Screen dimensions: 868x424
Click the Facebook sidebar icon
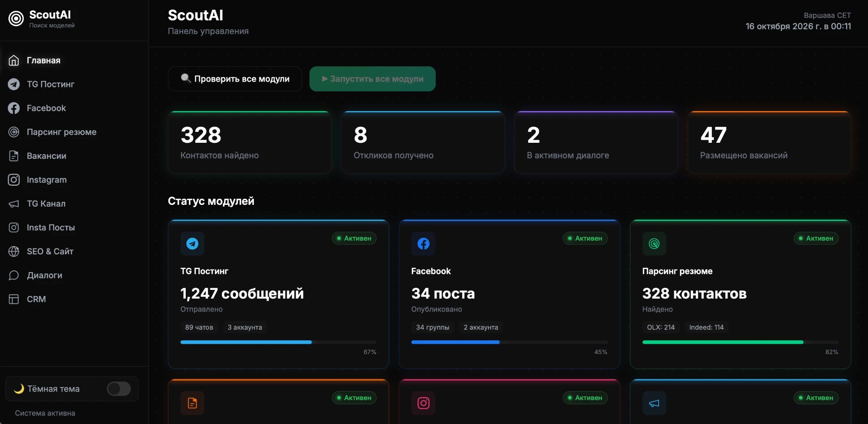coord(14,108)
